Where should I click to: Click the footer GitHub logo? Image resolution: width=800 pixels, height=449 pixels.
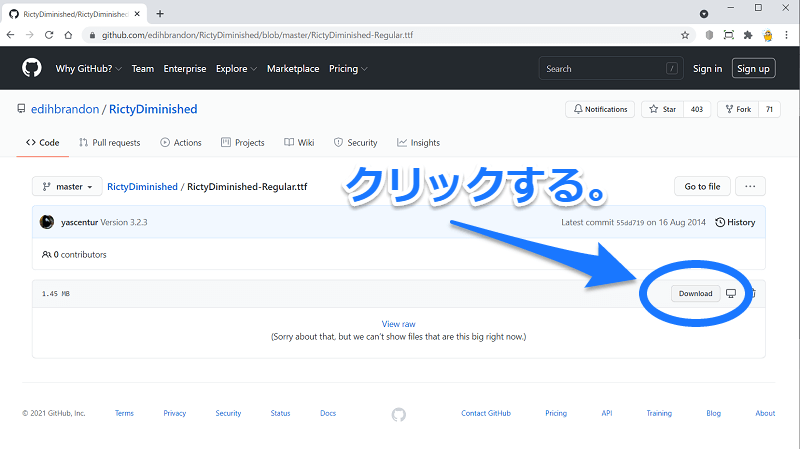(x=398, y=413)
